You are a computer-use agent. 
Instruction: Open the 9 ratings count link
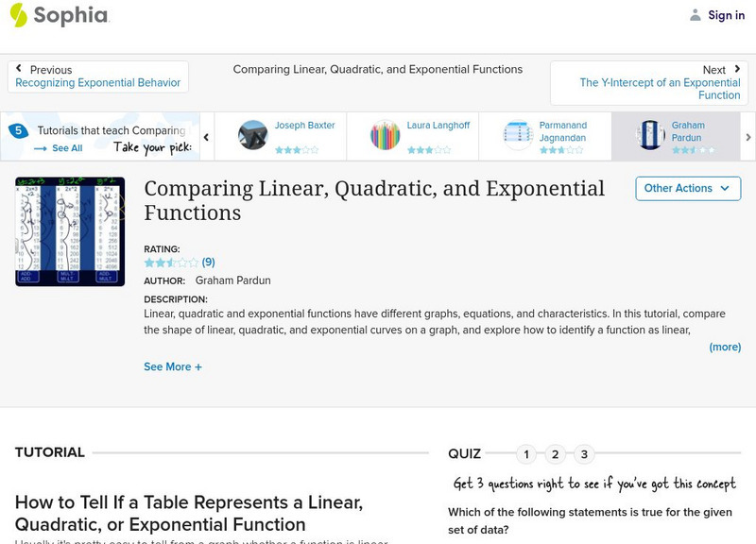[209, 263]
